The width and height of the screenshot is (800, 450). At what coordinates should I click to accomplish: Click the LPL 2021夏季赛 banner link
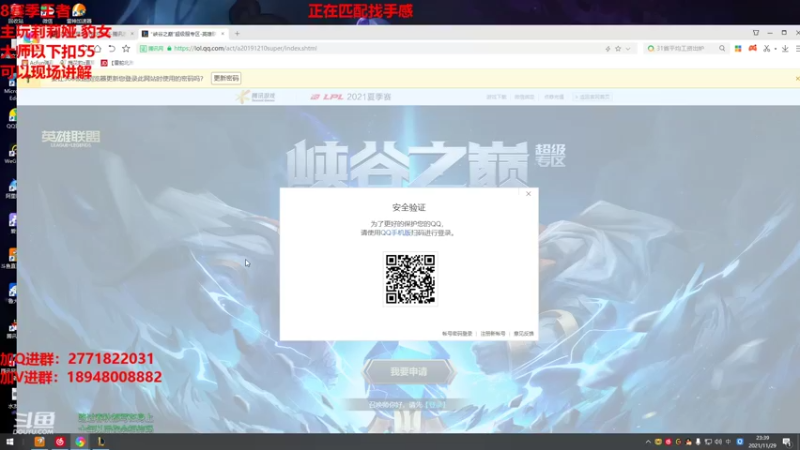[x=351, y=97]
